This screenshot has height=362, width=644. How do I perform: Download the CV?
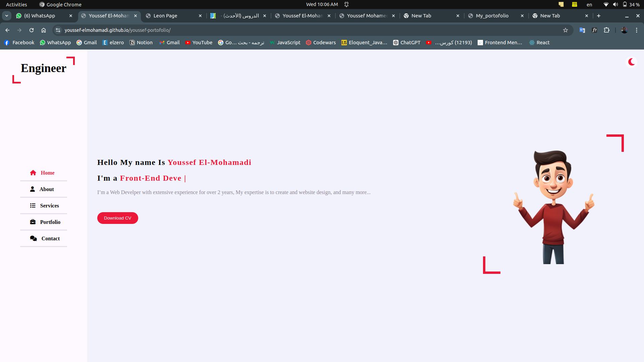coord(118,218)
